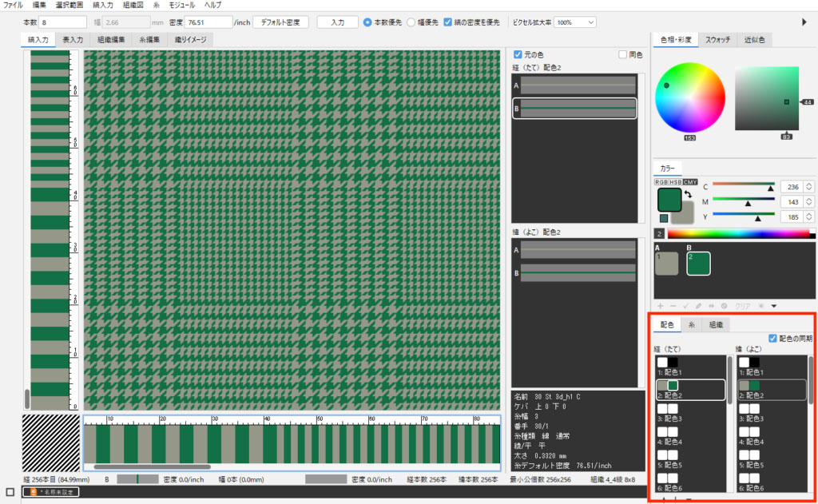
Task: Click the stepper arrows for the C value
Action: pyautogui.click(x=808, y=186)
